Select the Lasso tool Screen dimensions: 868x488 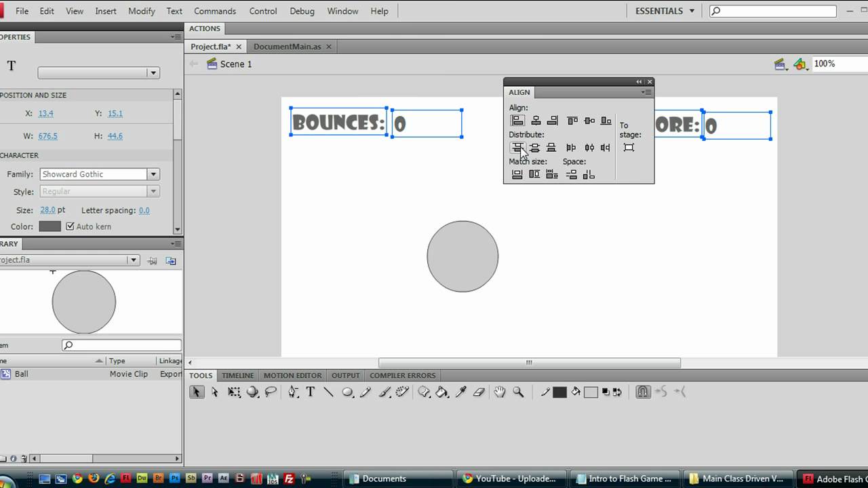click(271, 392)
